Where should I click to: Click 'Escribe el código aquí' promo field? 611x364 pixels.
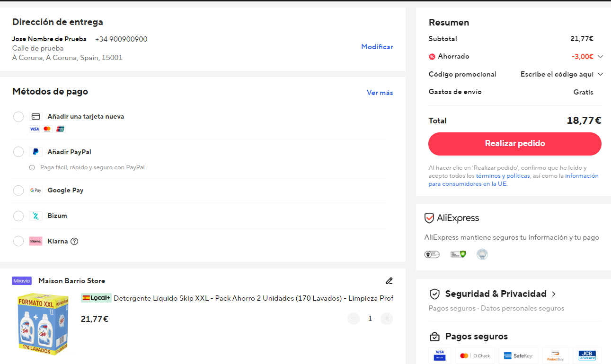click(x=557, y=74)
